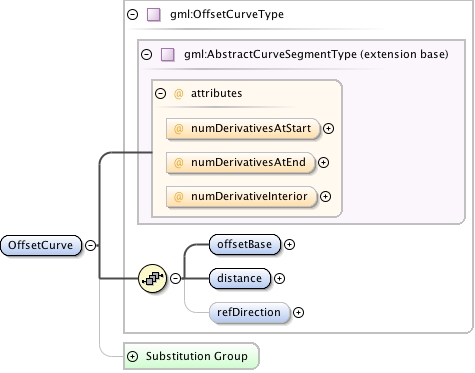Click the AbstractCurveSegmentType complex type icon
This screenshot has height=373, width=475.
[x=168, y=54]
